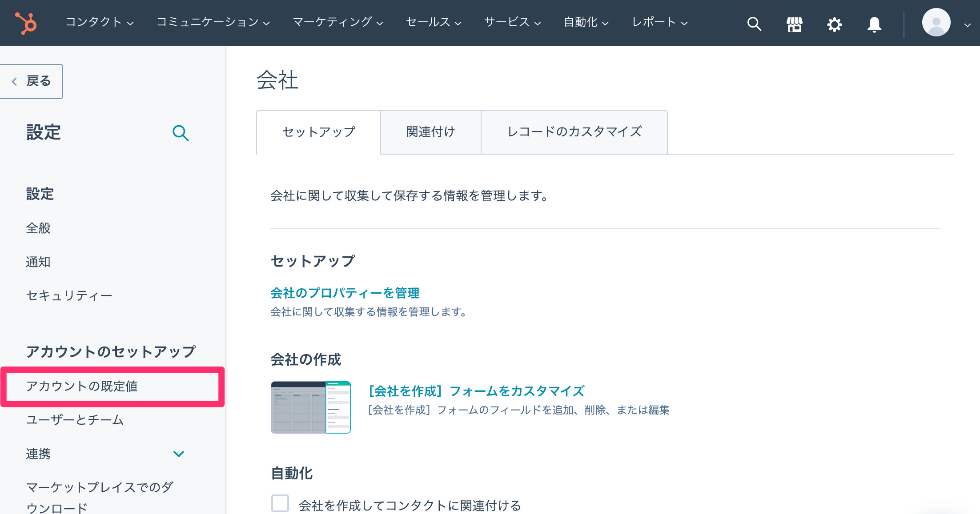Switch to the 関連付け tab

pyautogui.click(x=430, y=132)
